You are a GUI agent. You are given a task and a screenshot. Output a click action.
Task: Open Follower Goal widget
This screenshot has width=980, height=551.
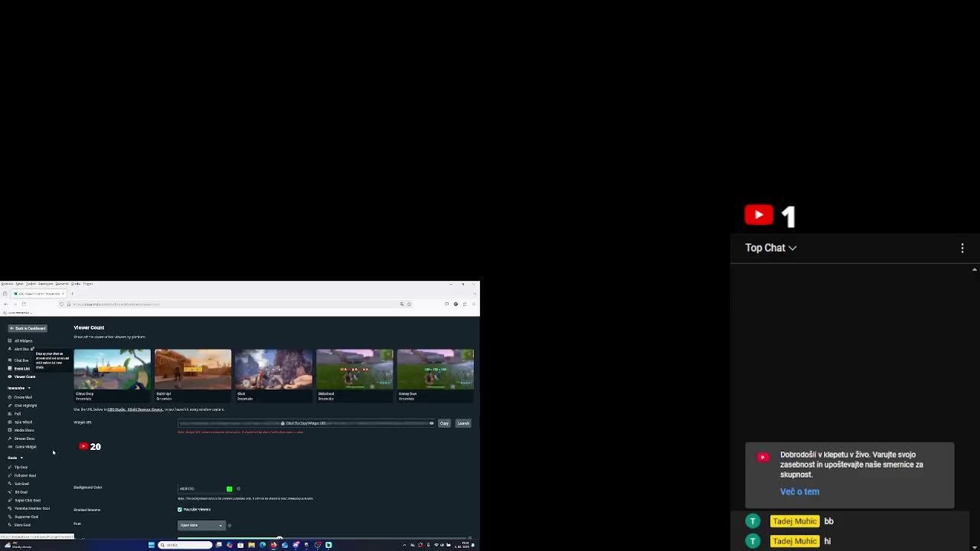(22, 475)
